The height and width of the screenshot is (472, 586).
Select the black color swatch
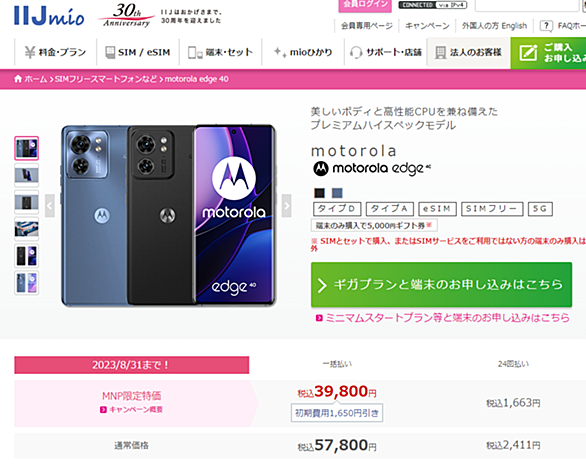point(319,193)
